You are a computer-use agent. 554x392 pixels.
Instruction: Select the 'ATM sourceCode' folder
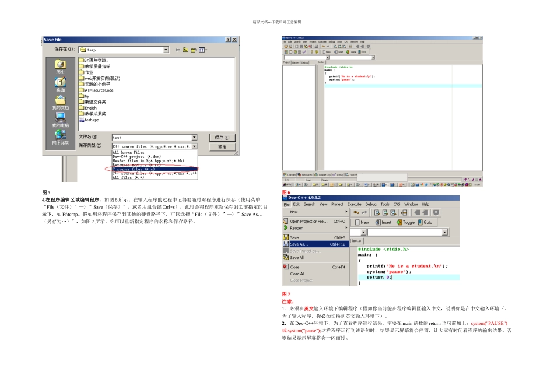pyautogui.click(x=96, y=90)
